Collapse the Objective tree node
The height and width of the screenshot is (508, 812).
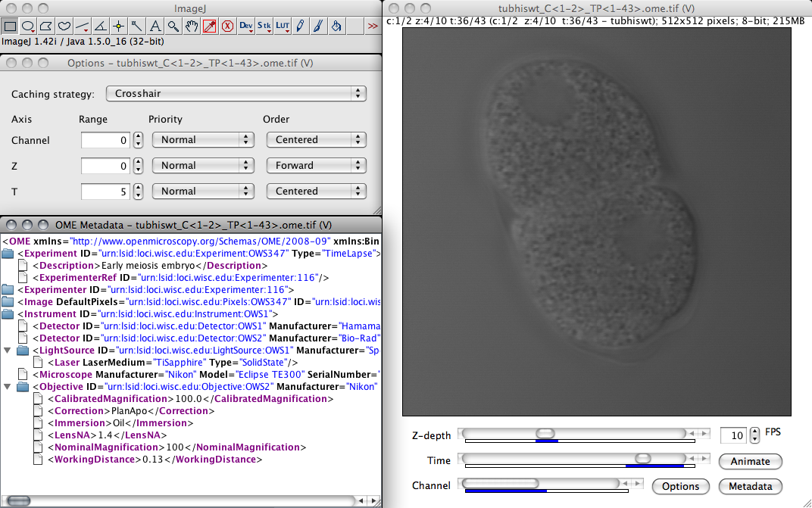(8, 387)
